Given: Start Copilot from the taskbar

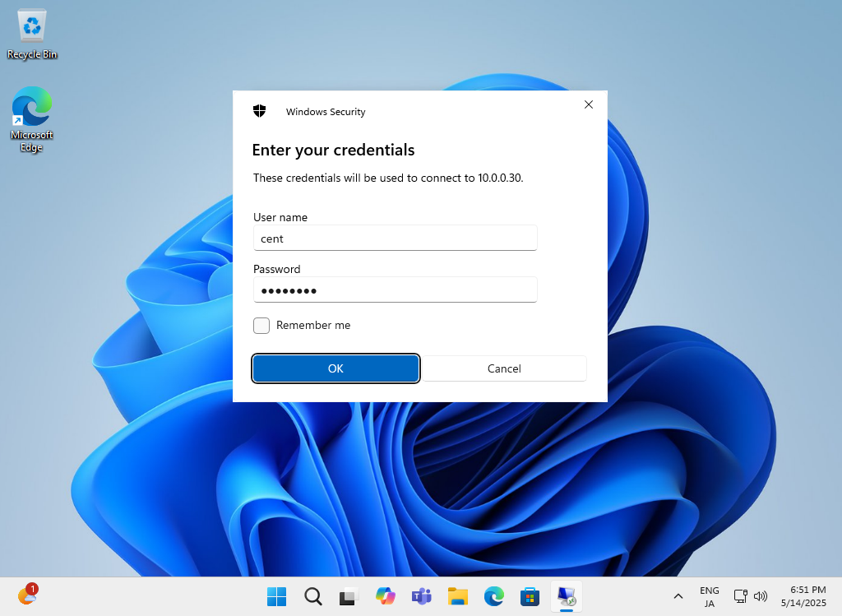Looking at the screenshot, I should point(385,596).
